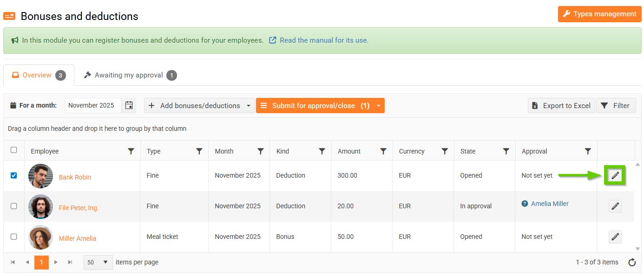Screen dimensions: 644x276
Task: Select the Miller Amelia row checkbox
Action: [14, 237]
